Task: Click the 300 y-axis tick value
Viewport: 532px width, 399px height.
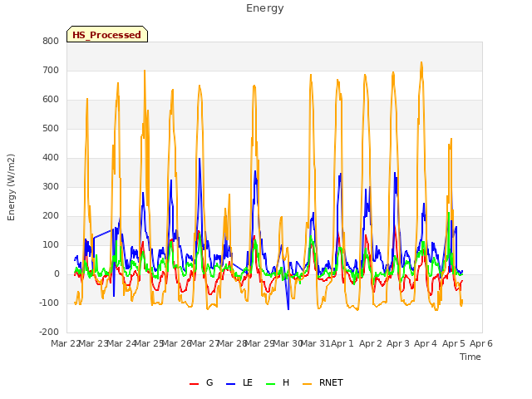Action: (51, 186)
